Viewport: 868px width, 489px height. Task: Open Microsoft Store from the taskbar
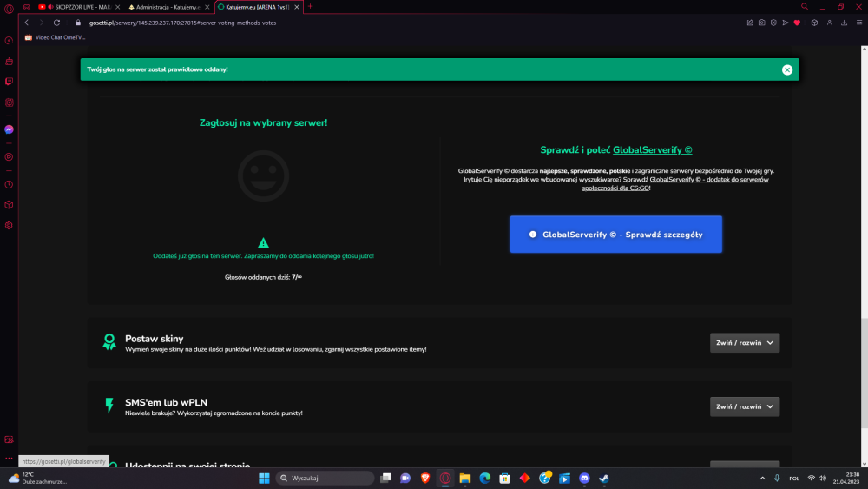pos(505,478)
